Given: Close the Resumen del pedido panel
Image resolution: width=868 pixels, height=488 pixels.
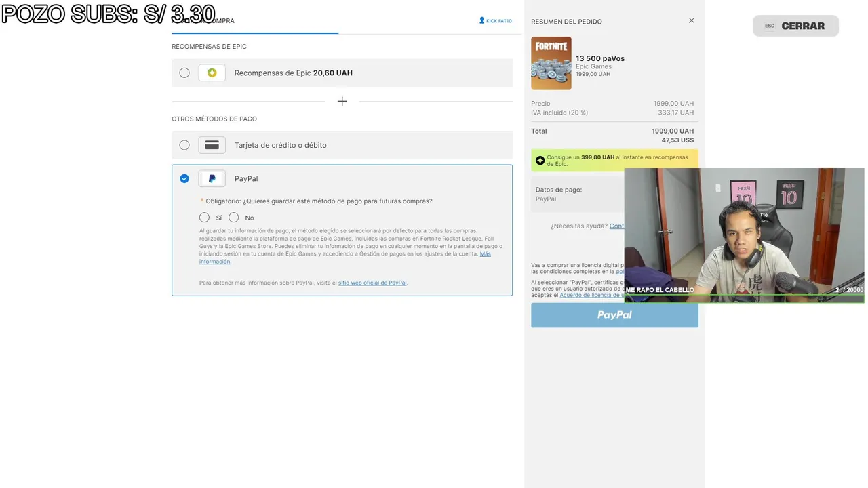Looking at the screenshot, I should pos(692,20).
